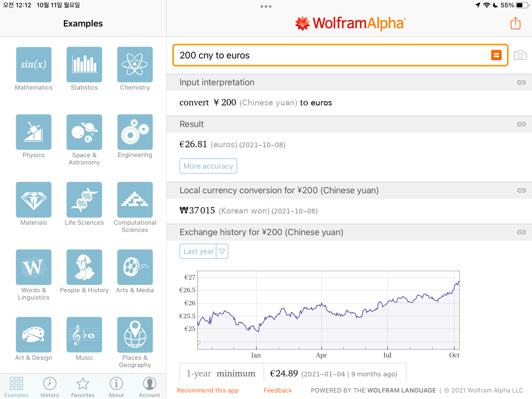Viewport: 532px width, 399px height.
Task: Open the Engineering gears category
Action: click(135, 132)
